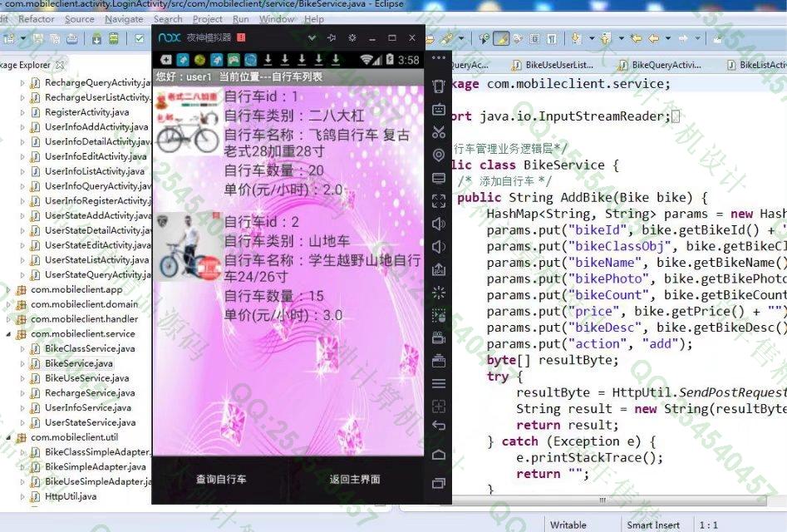Select HttpUtil.java in Package Explorer
This screenshot has height=532, width=787.
pyautogui.click(x=71, y=496)
